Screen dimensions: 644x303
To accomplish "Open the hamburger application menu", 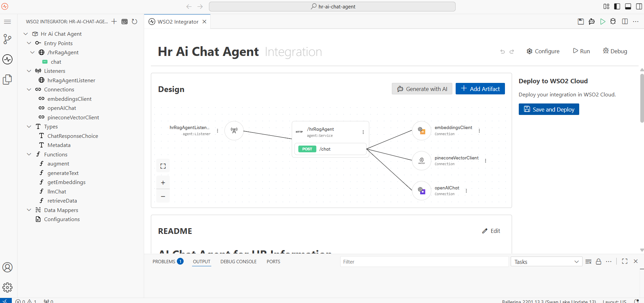I will click(x=7, y=22).
